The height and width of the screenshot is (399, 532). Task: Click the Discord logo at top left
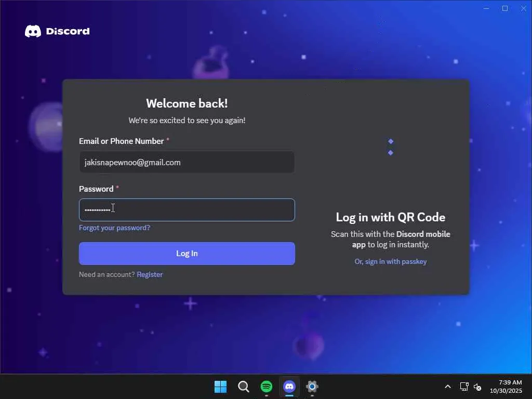coord(57,31)
